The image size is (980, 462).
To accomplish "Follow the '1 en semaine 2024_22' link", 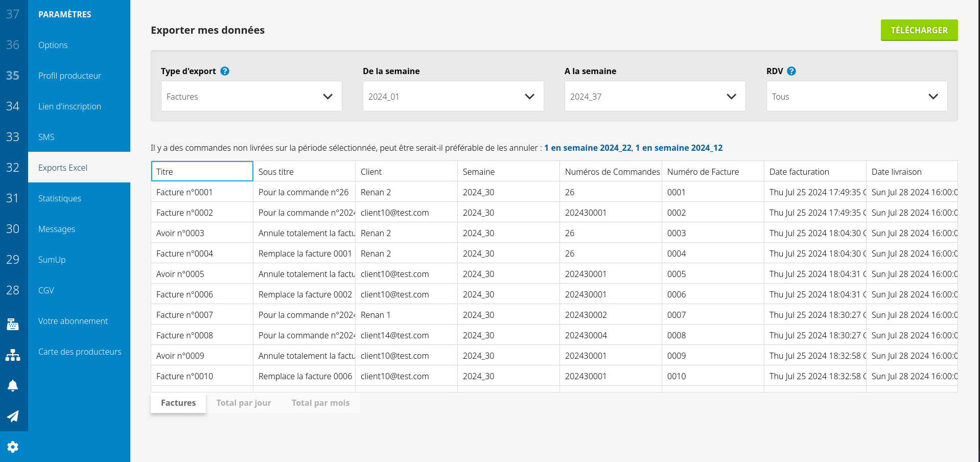I will 588,148.
